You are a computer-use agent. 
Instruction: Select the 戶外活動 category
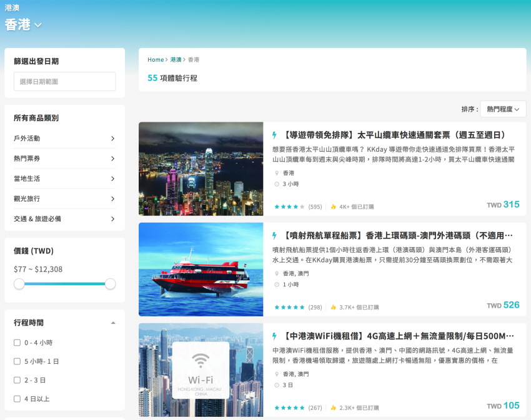(x=64, y=139)
